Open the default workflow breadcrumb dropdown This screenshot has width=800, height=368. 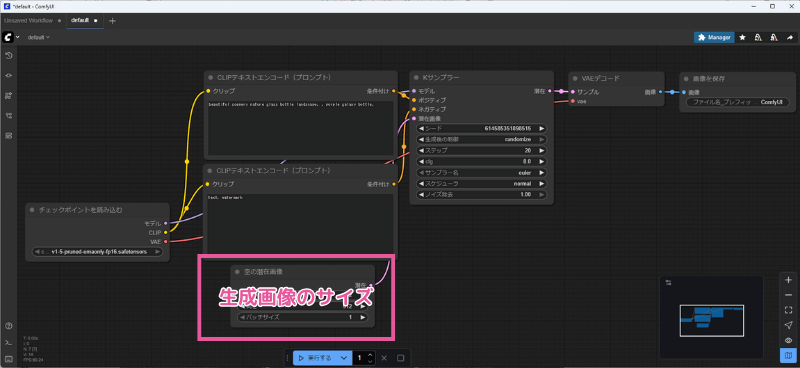(x=39, y=37)
